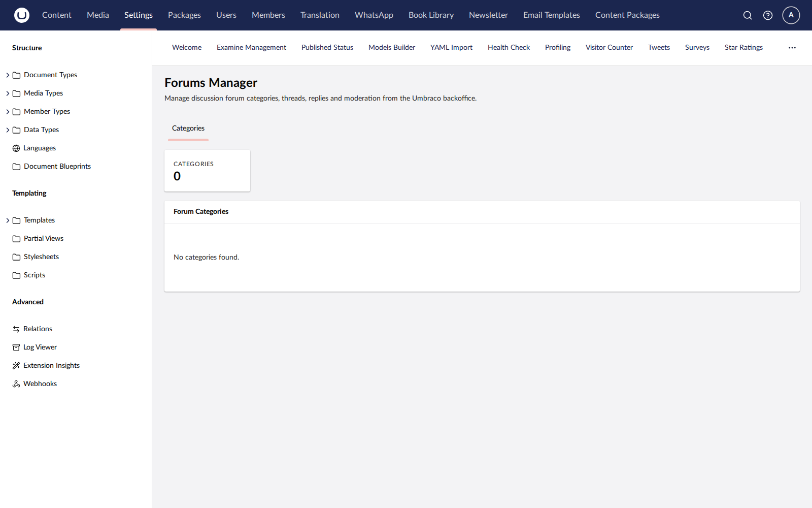The width and height of the screenshot is (812, 508).
Task: Open Extension Insights under Advanced
Action: [x=51, y=366]
